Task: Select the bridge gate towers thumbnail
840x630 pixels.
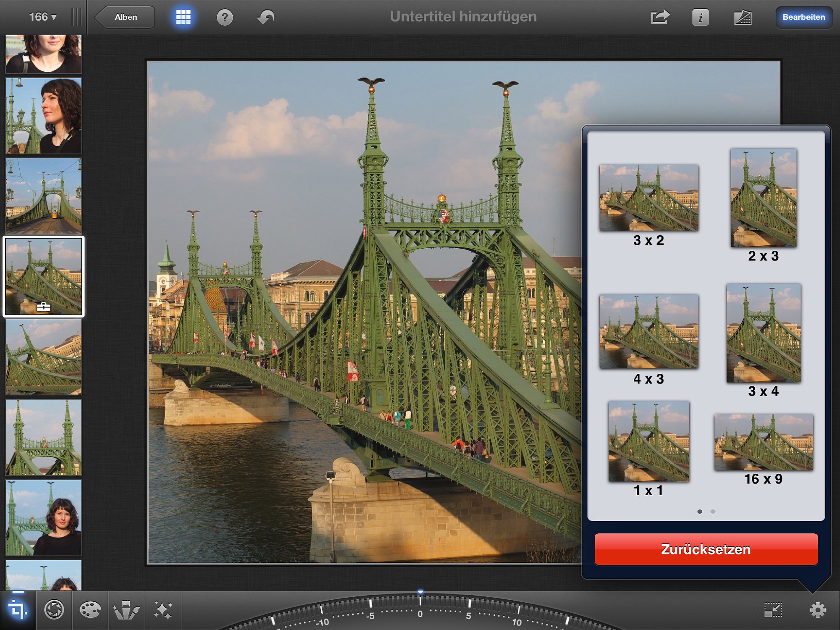Action: point(44,437)
